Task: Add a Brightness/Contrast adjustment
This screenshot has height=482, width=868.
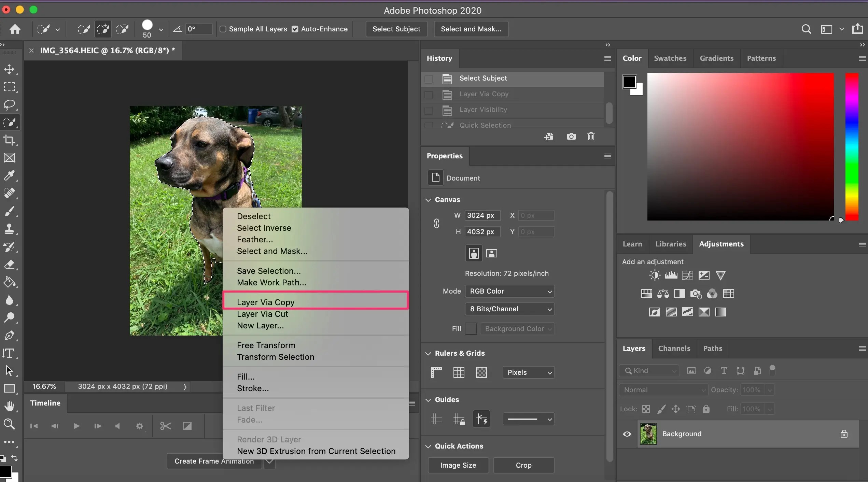Action: coord(654,275)
